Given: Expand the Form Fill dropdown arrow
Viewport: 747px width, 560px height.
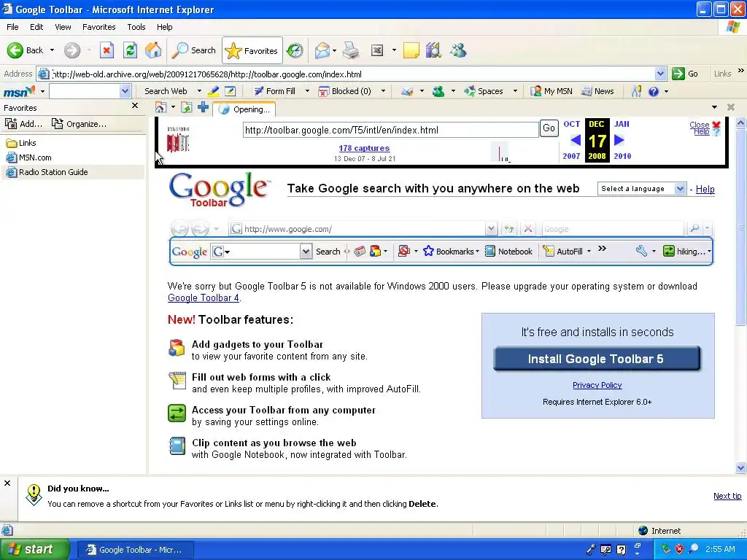Looking at the screenshot, I should (307, 91).
